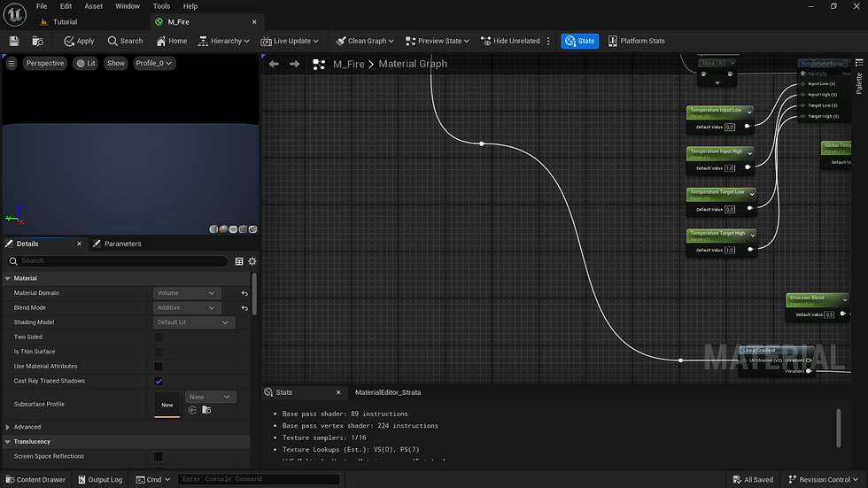The height and width of the screenshot is (488, 868).
Task: Click the Save asset icon in toolbar
Action: (x=14, y=41)
